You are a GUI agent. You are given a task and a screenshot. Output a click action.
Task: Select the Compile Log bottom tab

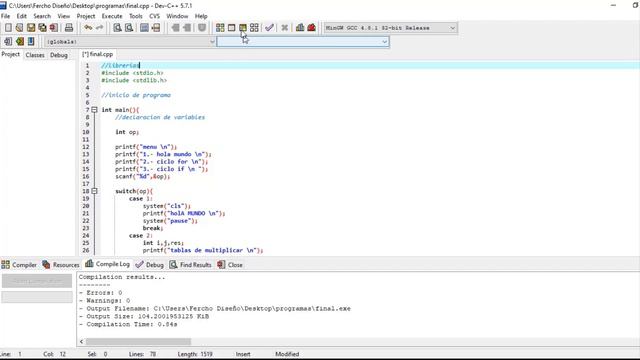(x=107, y=264)
